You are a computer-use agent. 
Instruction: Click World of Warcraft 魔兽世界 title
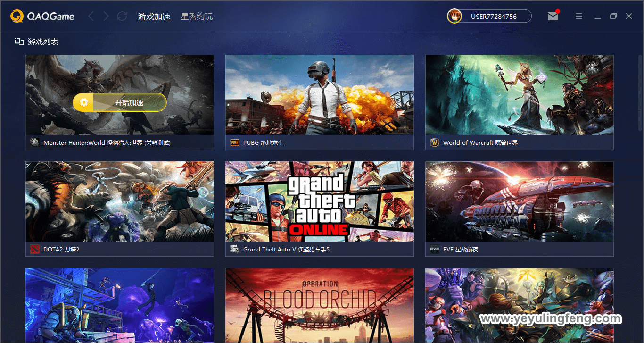tap(480, 142)
